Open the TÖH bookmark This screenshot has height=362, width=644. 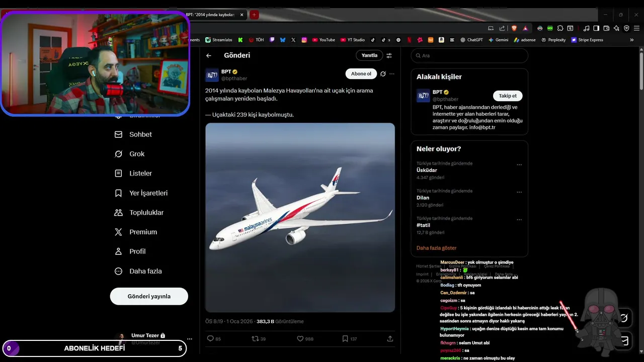[256, 40]
